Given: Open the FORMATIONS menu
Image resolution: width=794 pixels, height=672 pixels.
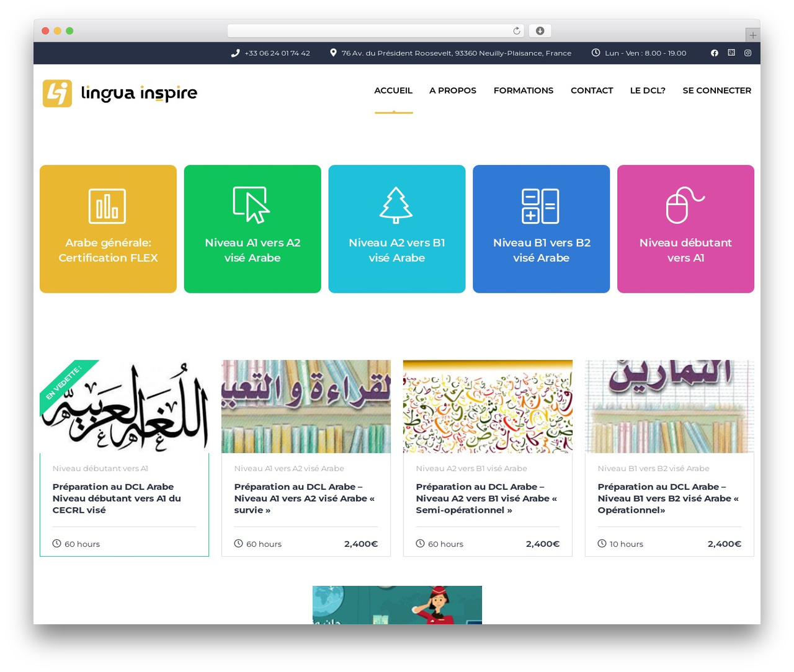Looking at the screenshot, I should click(524, 91).
